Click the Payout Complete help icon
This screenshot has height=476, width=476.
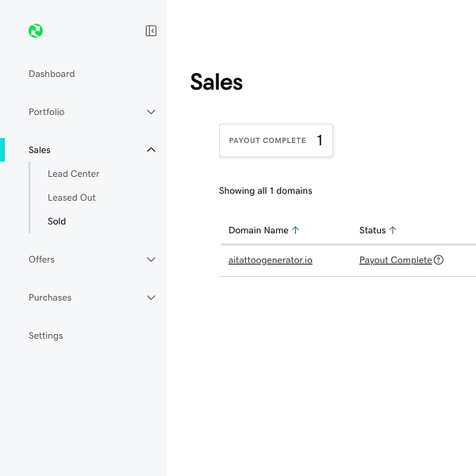click(439, 260)
